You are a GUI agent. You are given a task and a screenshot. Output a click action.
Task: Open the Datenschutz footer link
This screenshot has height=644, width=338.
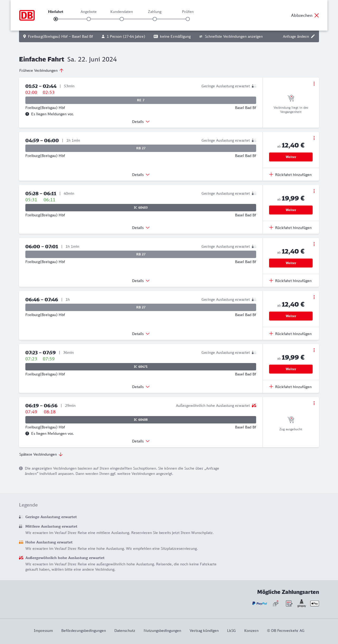125,631
